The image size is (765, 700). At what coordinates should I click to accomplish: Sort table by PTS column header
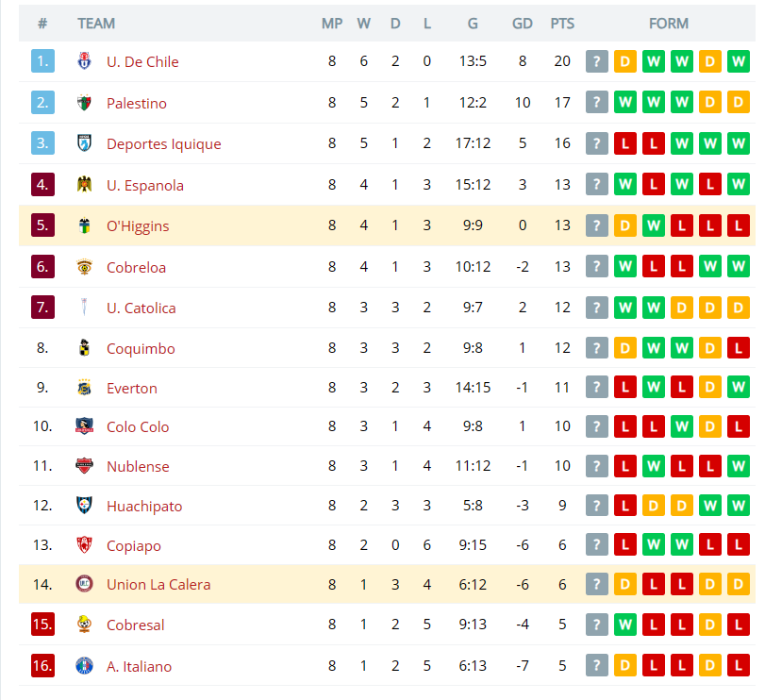562,24
